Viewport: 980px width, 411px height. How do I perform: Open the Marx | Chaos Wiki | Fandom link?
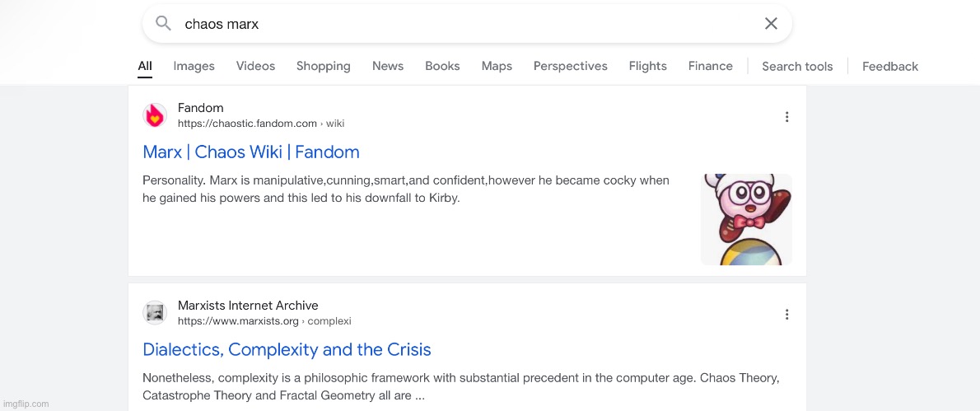click(x=251, y=152)
